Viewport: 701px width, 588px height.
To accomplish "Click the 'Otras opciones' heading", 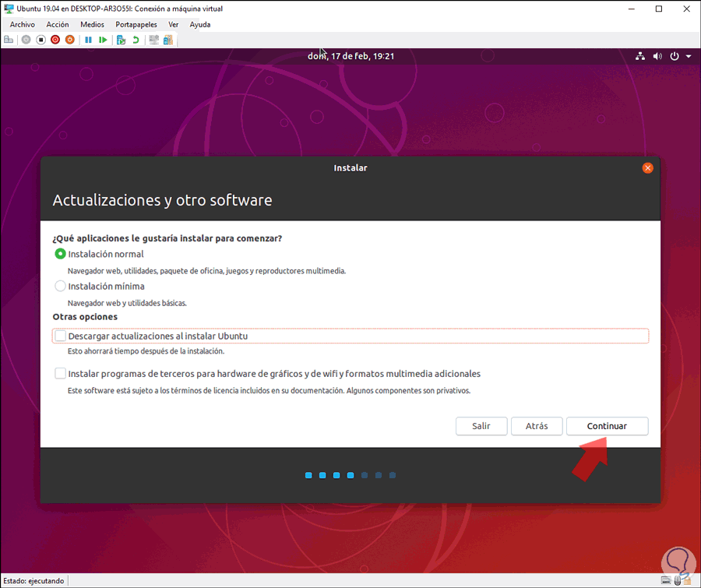I will 85,317.
